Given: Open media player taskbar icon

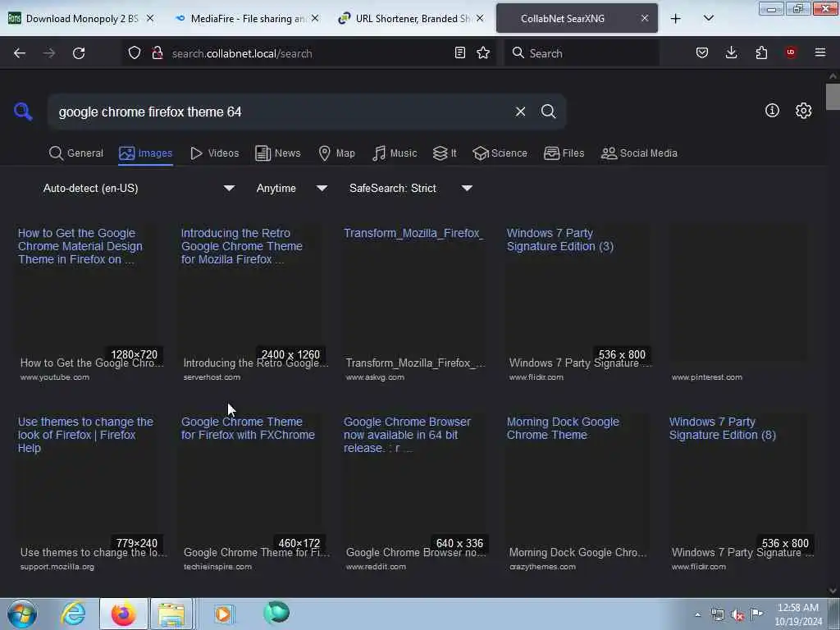Looking at the screenshot, I should 223,614.
